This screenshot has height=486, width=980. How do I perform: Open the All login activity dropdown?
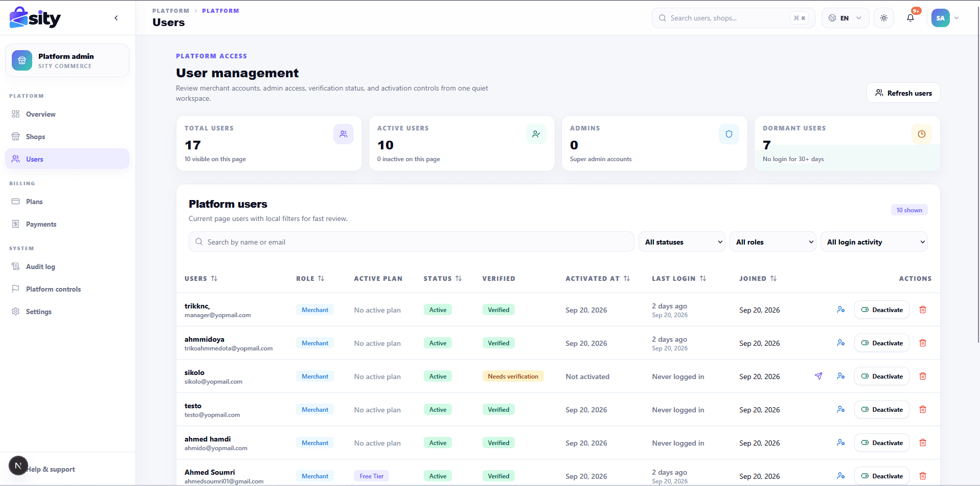pos(874,241)
